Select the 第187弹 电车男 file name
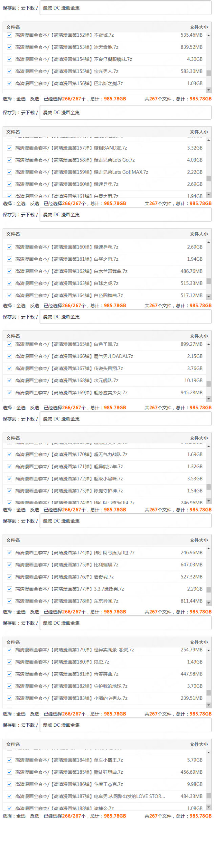 [x=90, y=796]
